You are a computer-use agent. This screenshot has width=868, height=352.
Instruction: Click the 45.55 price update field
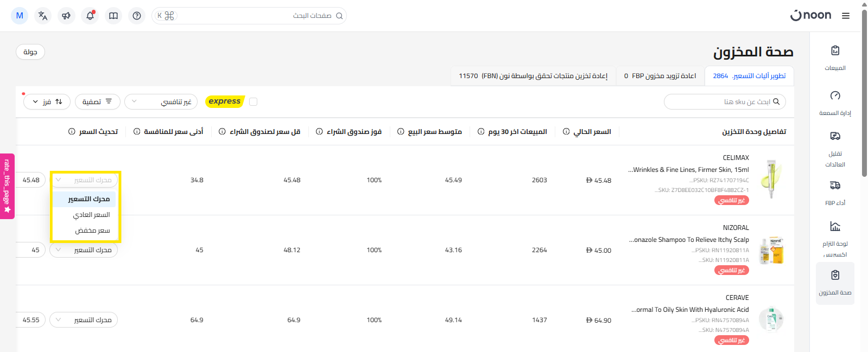click(31, 320)
